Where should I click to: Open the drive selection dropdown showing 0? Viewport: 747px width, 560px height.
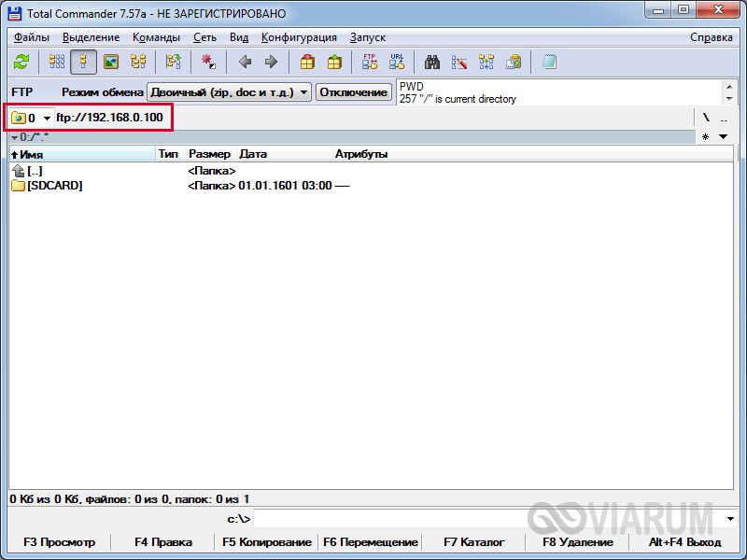point(32,118)
